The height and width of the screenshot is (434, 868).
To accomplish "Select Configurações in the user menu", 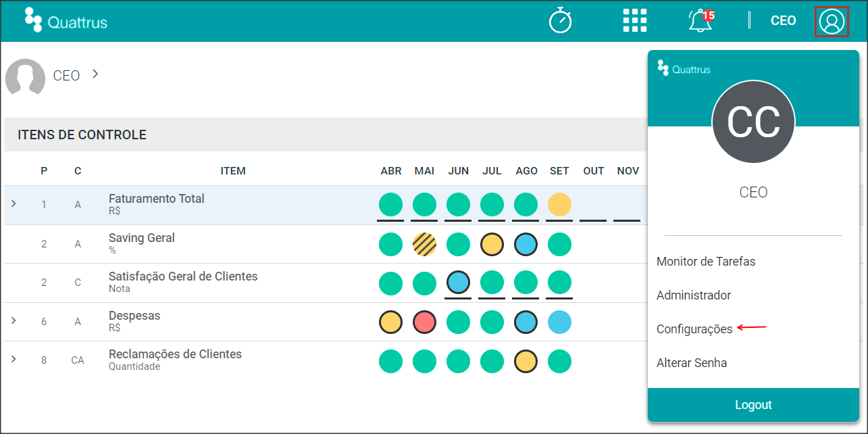I will 694,329.
